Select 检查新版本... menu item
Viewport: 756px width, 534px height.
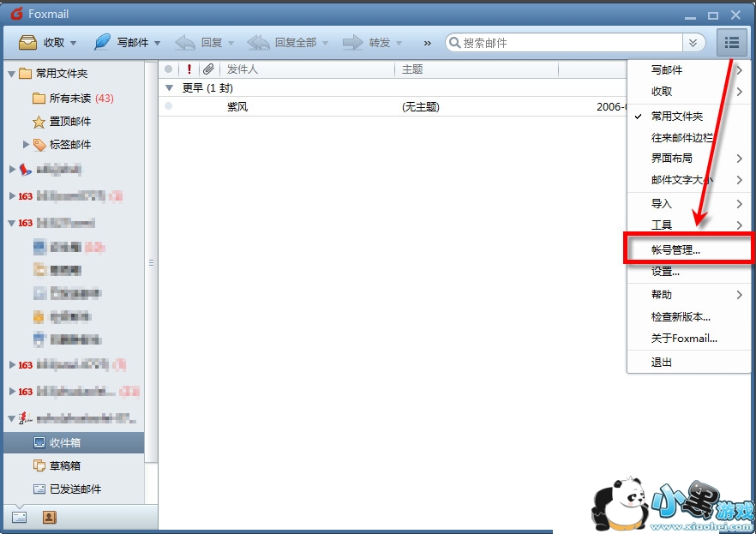pyautogui.click(x=688, y=316)
